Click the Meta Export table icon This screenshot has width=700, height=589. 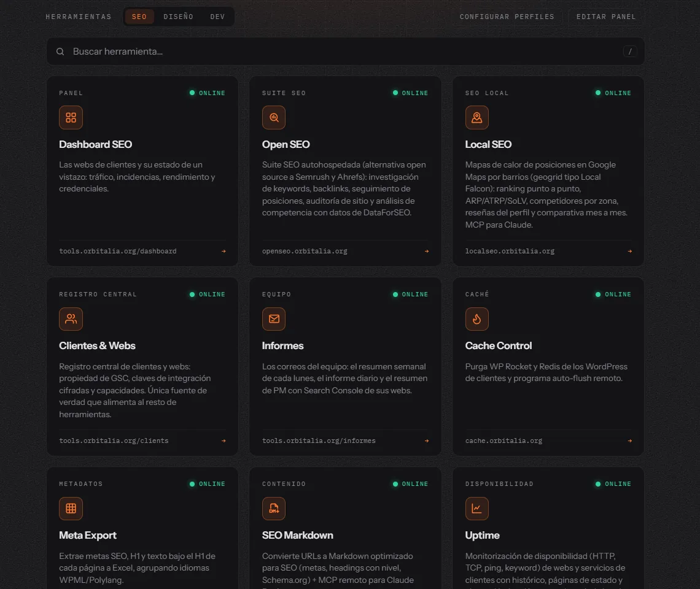coord(71,508)
